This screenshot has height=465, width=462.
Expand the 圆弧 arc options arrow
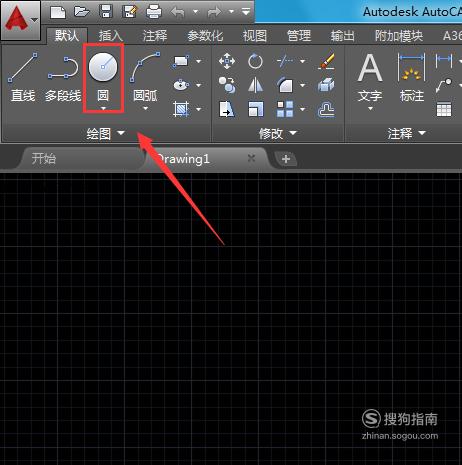pos(145,108)
